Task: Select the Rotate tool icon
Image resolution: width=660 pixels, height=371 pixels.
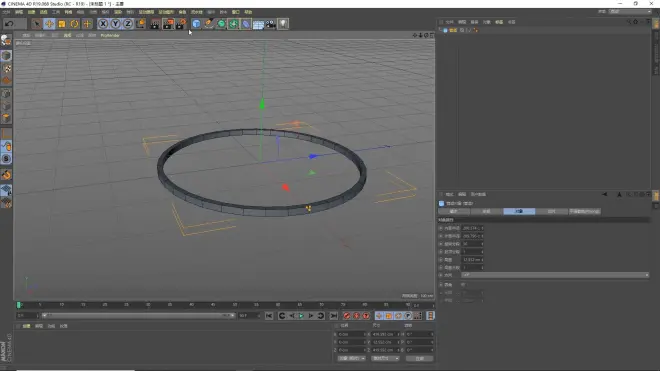Action: [x=75, y=24]
